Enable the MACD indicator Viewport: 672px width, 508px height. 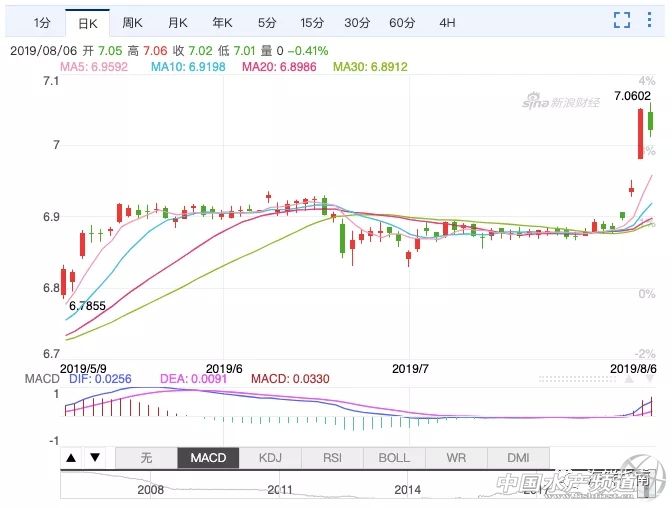[x=208, y=458]
